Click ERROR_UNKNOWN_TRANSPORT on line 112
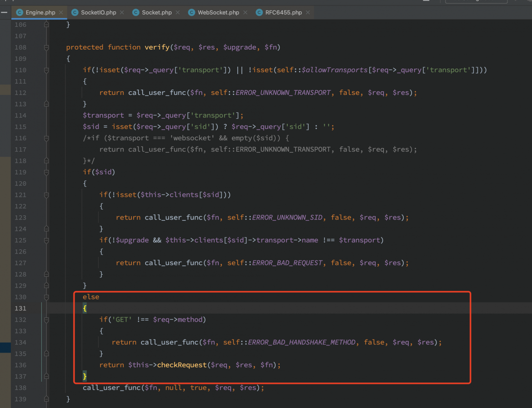The height and width of the screenshot is (408, 532). click(283, 93)
